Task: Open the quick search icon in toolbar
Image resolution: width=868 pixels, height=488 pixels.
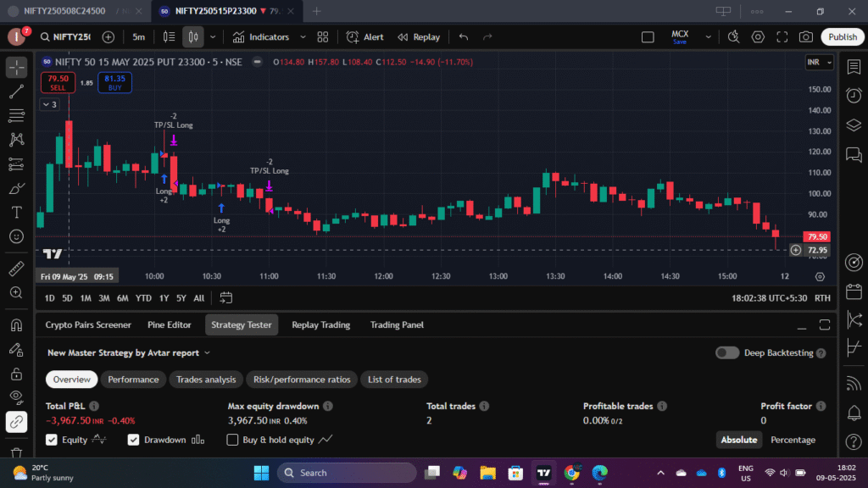Action: click(733, 37)
